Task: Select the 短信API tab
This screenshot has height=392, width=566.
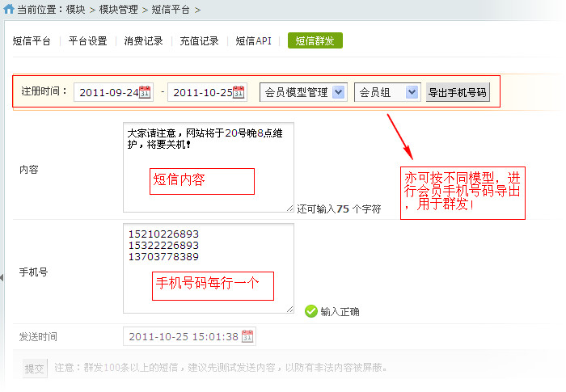Action: pyautogui.click(x=253, y=41)
